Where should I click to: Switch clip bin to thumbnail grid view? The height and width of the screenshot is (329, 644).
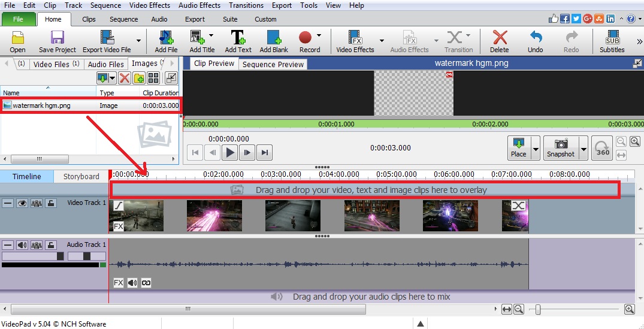153,78
